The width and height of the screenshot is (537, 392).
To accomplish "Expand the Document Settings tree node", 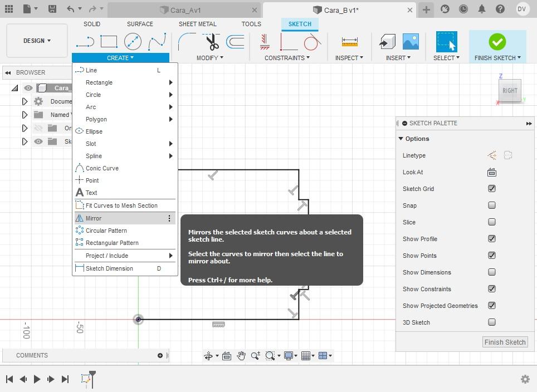I will tap(25, 101).
